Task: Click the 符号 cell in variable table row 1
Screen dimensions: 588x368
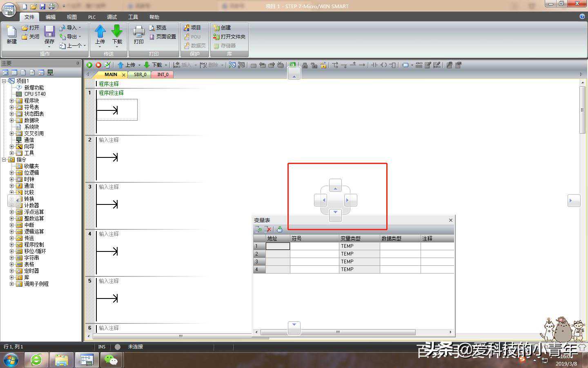Action: pyautogui.click(x=314, y=246)
